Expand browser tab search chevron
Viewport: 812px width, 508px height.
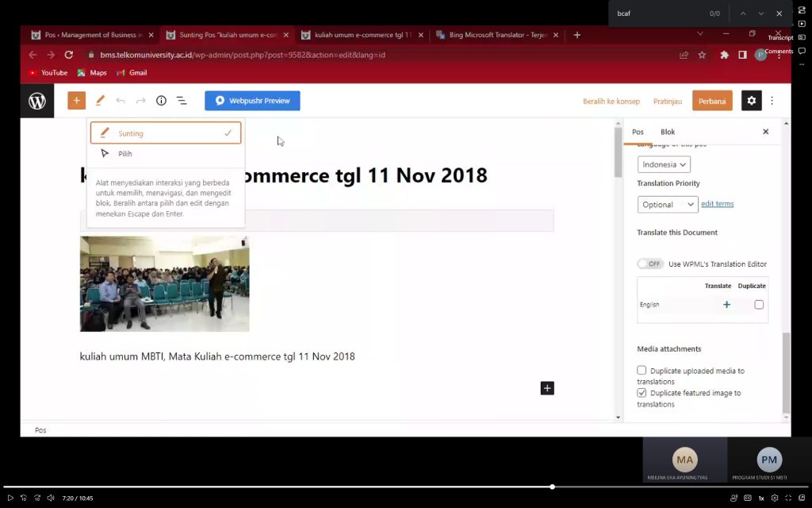coord(700,33)
